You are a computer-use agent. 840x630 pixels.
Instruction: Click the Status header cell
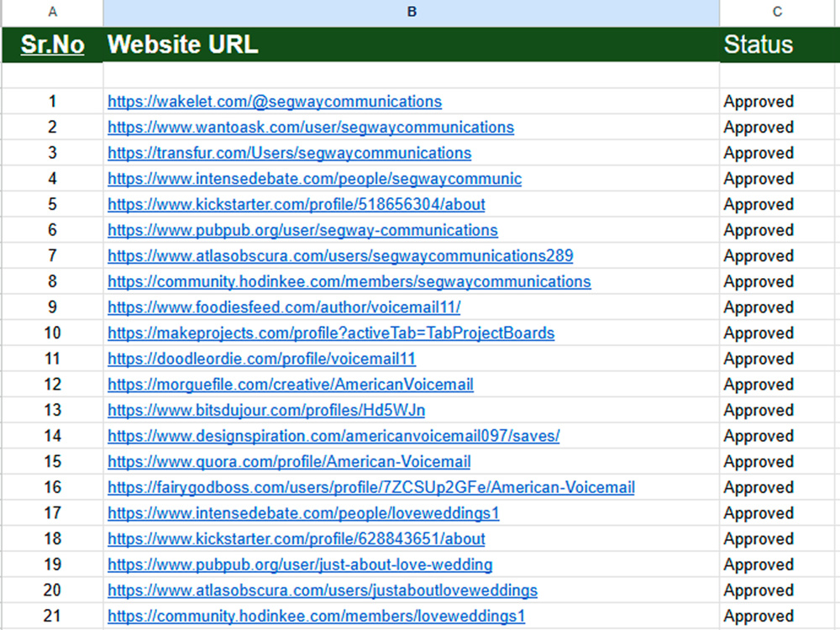point(778,45)
